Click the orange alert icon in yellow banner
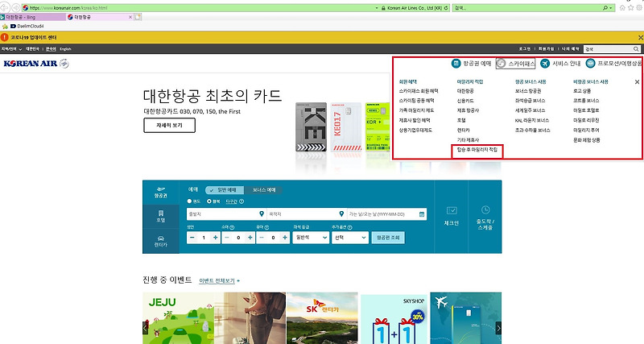 tap(5, 37)
